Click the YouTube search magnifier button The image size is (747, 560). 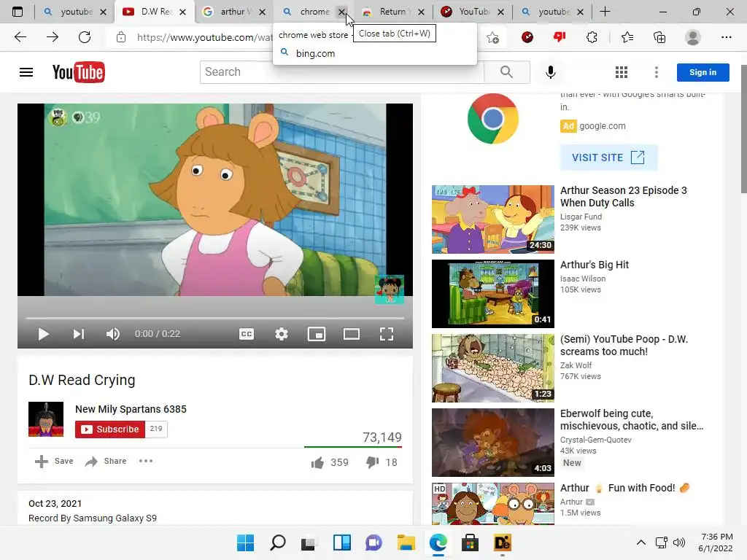tap(507, 72)
